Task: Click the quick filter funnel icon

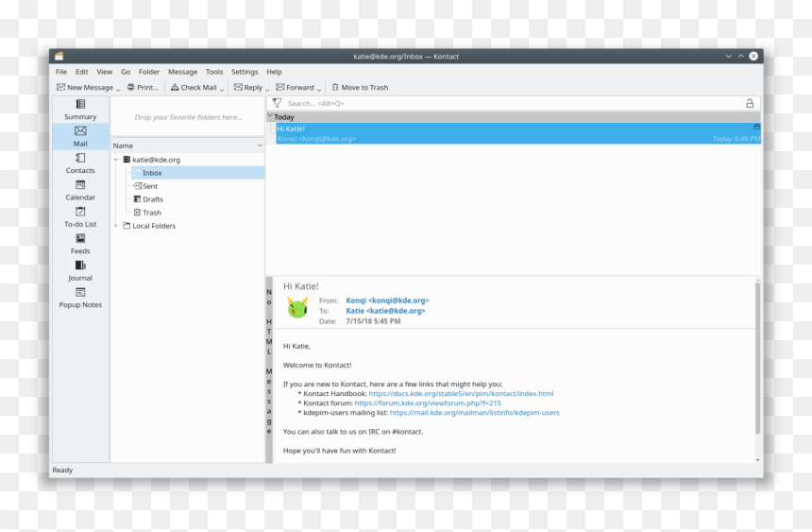Action: (x=277, y=103)
